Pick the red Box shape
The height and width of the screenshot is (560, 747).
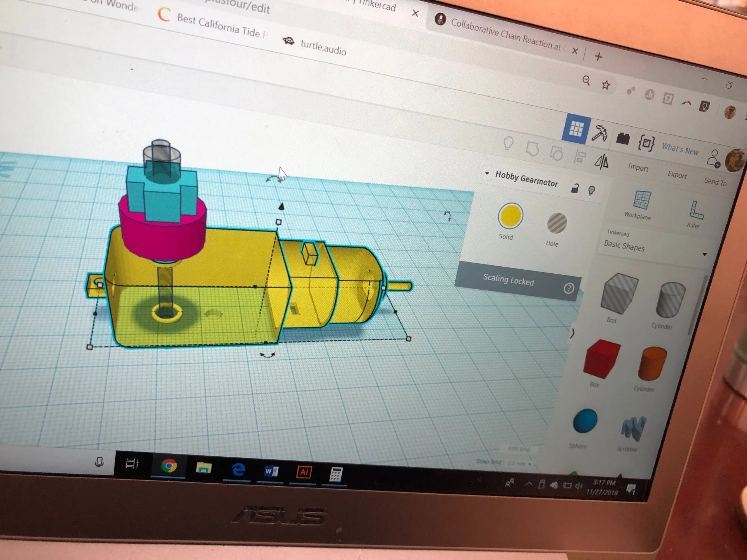click(x=602, y=358)
